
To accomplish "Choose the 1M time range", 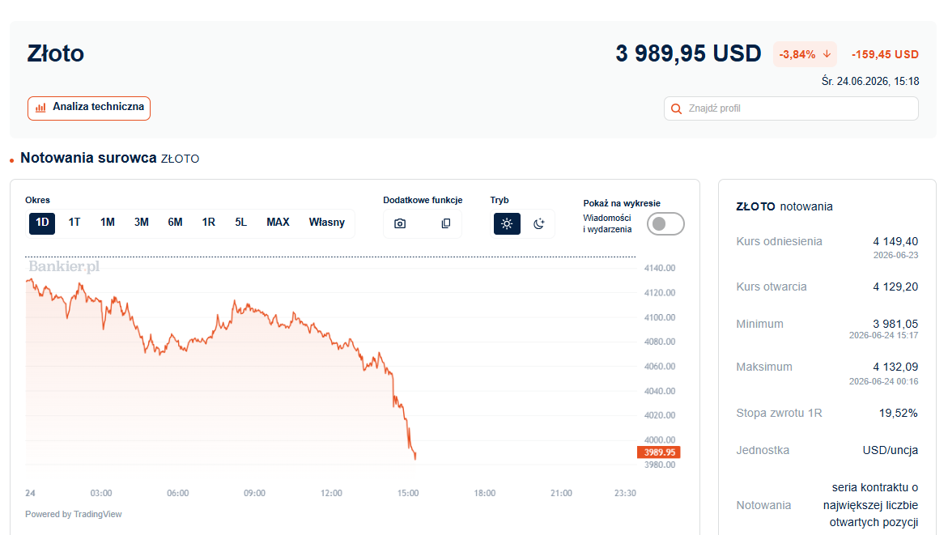I will coord(108,222).
